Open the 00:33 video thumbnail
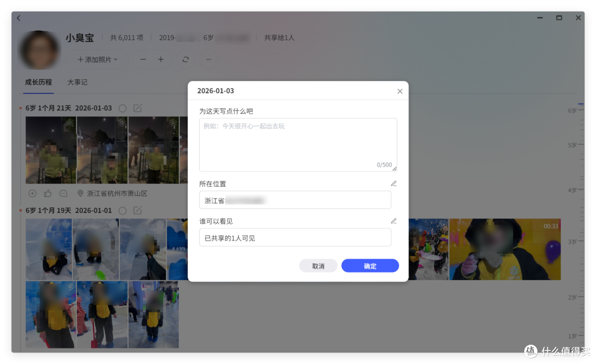Image resolution: width=596 pixels, height=364 pixels. point(505,249)
